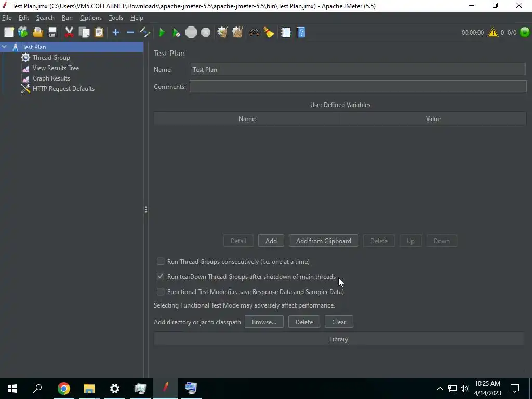This screenshot has width=532, height=399.
Task: Select the Thread Group gear icon
Action: click(x=26, y=57)
